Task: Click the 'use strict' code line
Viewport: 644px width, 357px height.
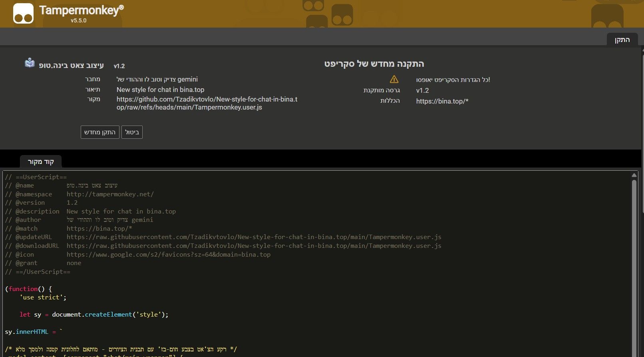Action: pos(43,297)
